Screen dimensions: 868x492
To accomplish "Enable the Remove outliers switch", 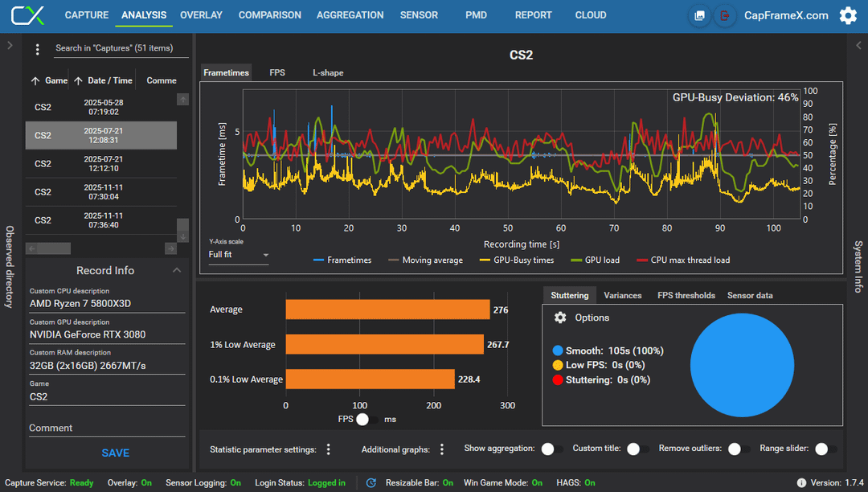I will pos(739,449).
